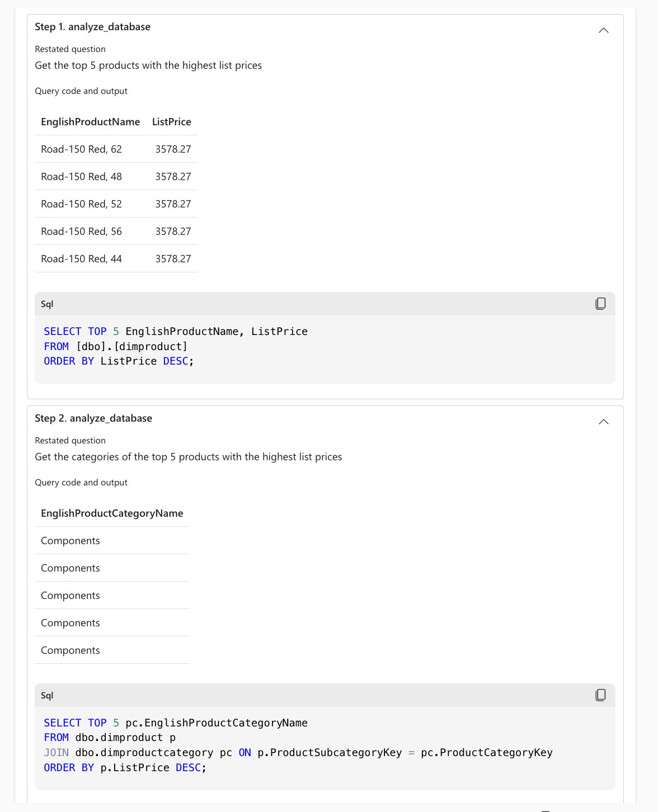The width and height of the screenshot is (658, 812).
Task: Copy the Step 1 SQL query
Action: (600, 304)
